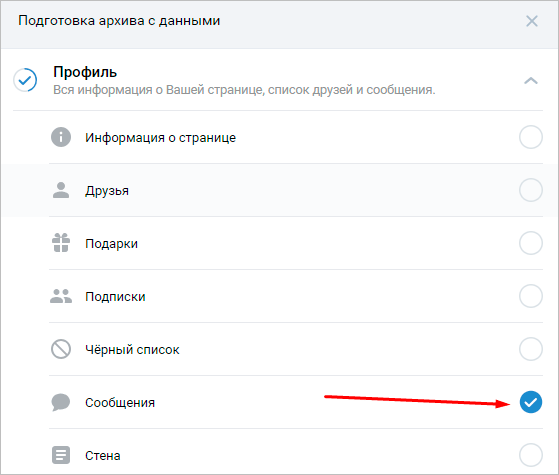Click the Друзья label
The image size is (559, 475).
(107, 191)
